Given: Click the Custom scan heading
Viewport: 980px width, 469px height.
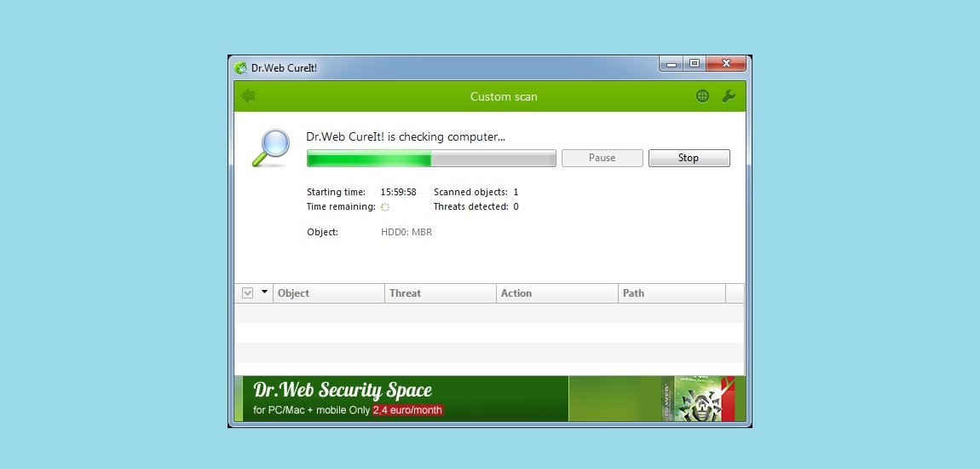Looking at the screenshot, I should [504, 96].
